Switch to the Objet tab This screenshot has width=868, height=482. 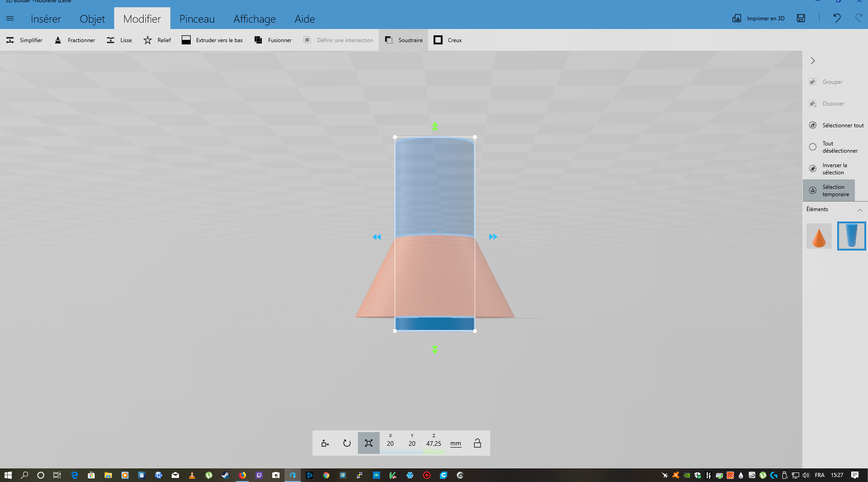(92, 19)
